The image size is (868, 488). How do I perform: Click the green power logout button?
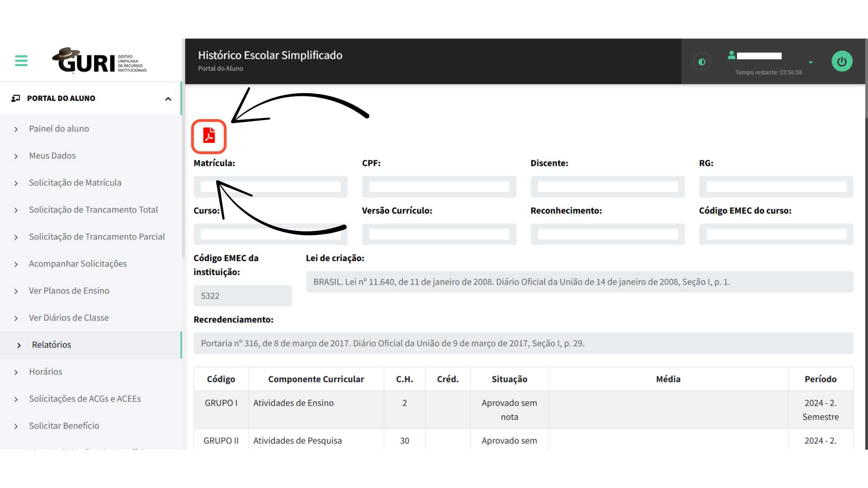(x=842, y=61)
